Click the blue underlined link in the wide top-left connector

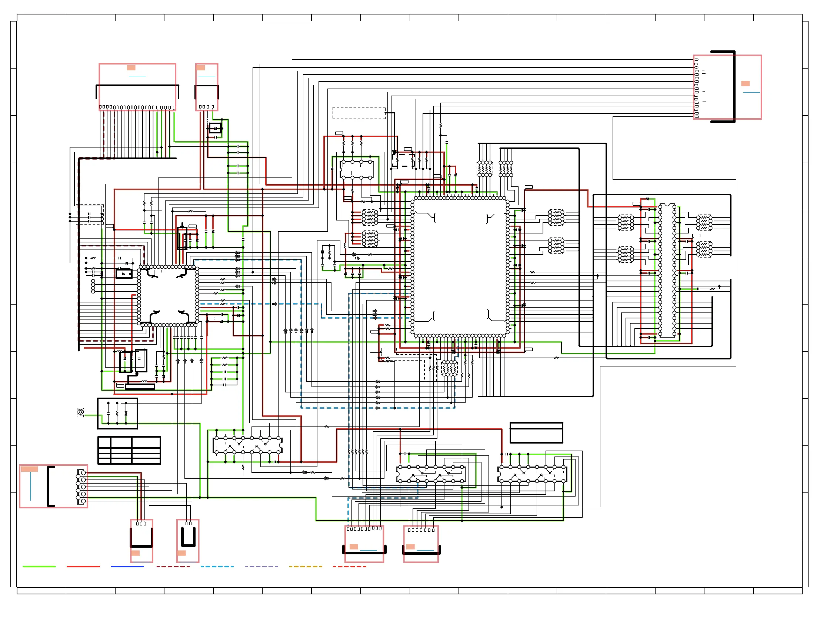[x=137, y=77]
